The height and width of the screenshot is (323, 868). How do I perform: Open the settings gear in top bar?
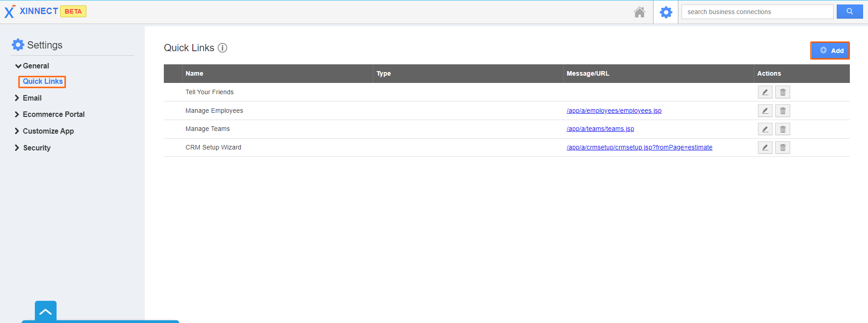coord(666,12)
